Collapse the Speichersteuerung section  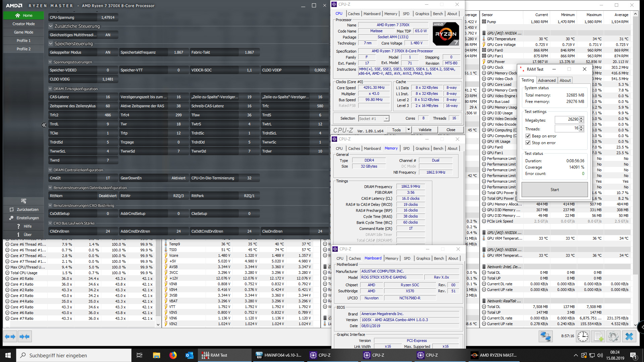(x=51, y=44)
